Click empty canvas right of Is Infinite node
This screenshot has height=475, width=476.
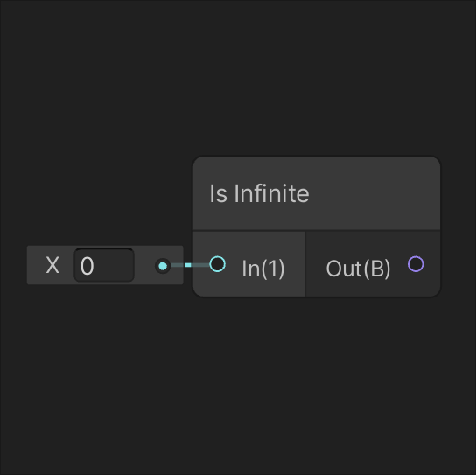point(458,226)
